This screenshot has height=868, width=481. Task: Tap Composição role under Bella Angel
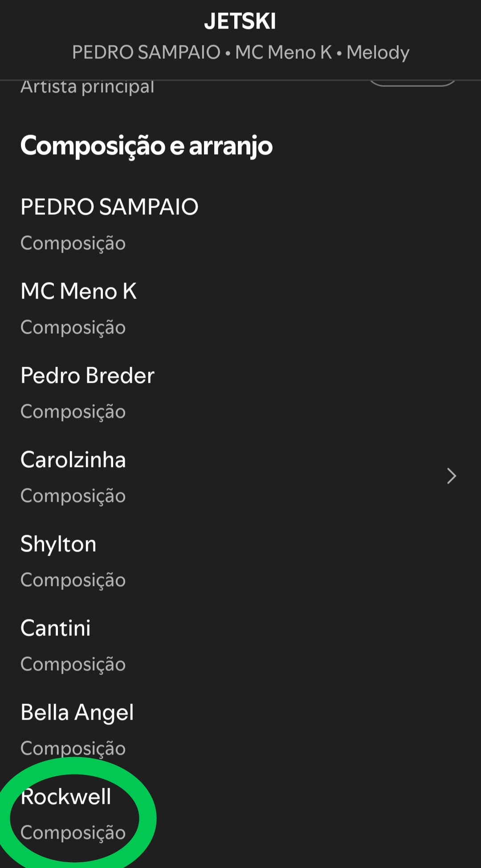point(73,748)
